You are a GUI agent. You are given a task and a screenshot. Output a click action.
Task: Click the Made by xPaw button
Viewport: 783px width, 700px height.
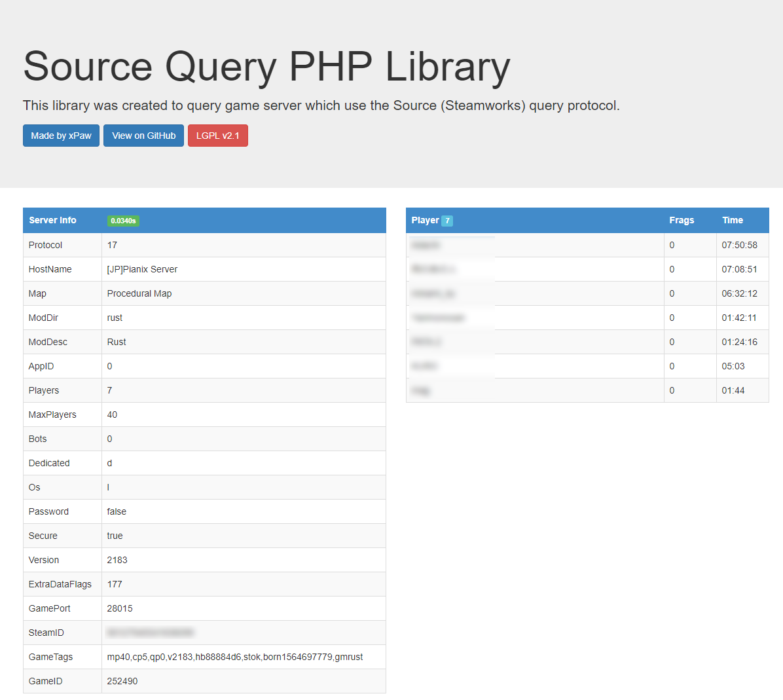click(x=61, y=136)
